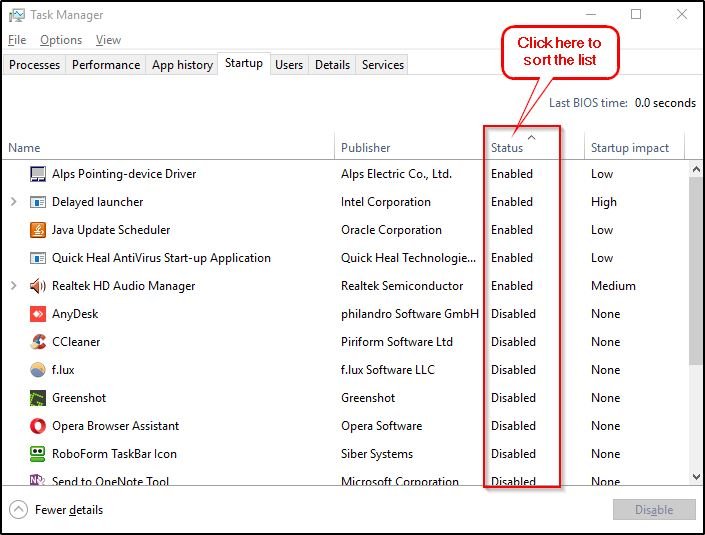Image resolution: width=705 pixels, height=535 pixels.
Task: Select the f.lux entry name
Action: (x=63, y=370)
